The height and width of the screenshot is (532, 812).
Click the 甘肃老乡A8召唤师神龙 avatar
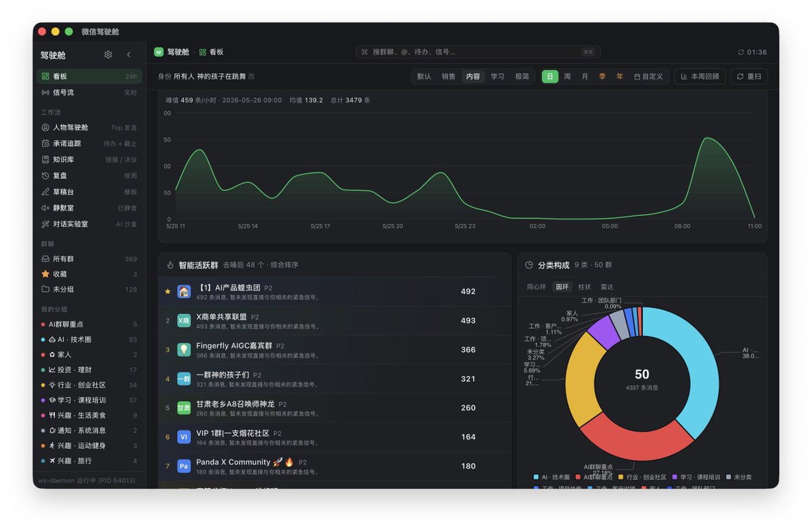184,408
